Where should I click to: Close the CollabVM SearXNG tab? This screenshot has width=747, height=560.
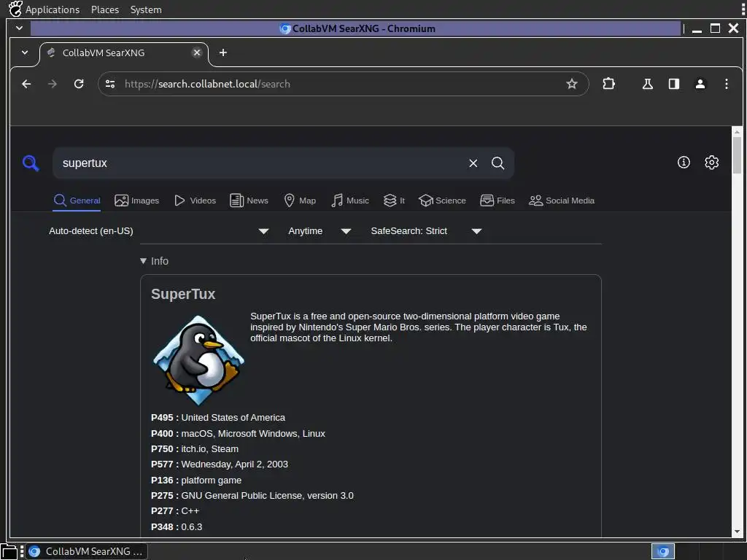197,52
